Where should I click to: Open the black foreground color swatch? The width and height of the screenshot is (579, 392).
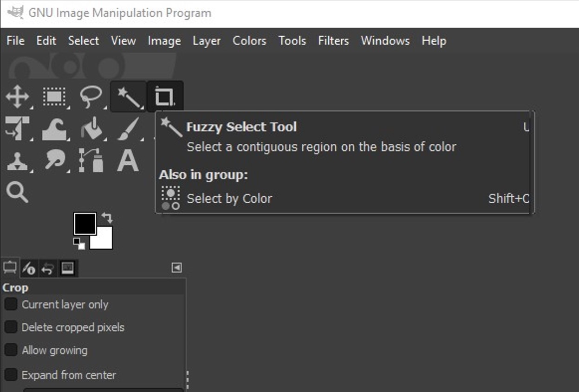pos(85,224)
